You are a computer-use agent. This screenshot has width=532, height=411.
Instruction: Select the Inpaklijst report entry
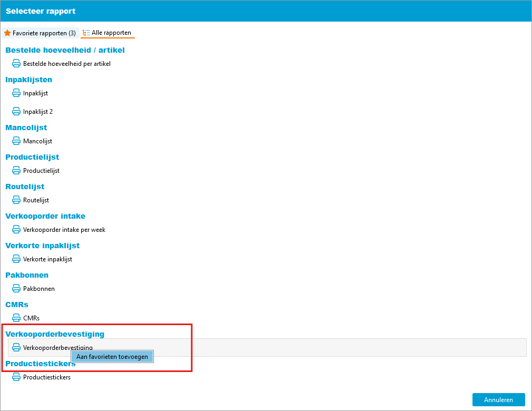(35, 93)
